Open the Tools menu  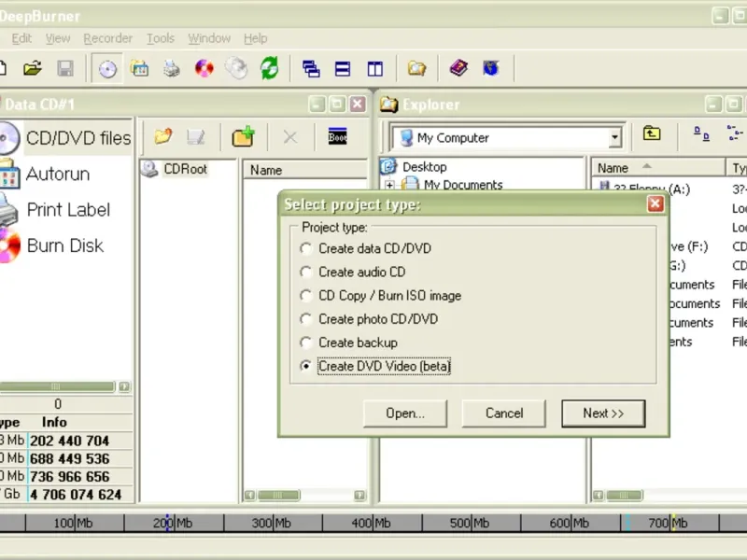(161, 38)
